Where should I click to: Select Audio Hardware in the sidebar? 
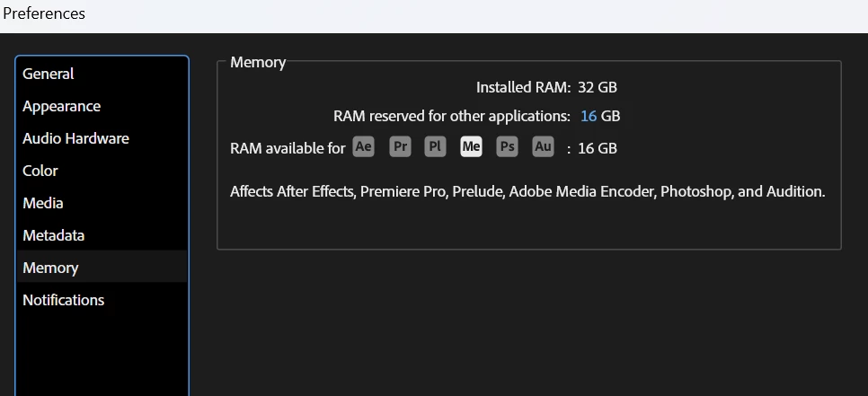click(x=75, y=138)
